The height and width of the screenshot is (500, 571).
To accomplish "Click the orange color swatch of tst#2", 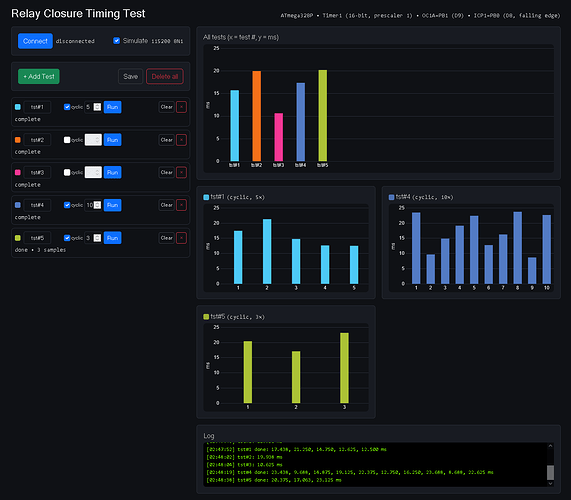I will pyautogui.click(x=17, y=140).
